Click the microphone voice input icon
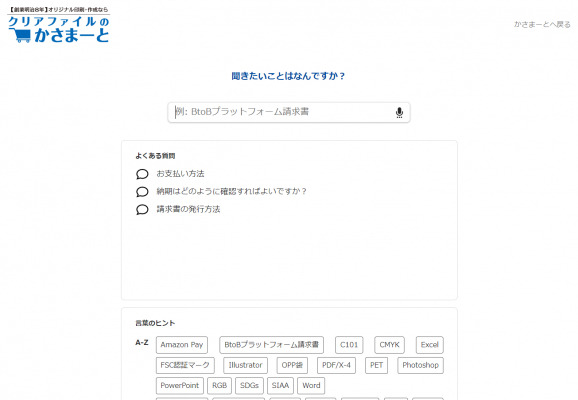 pyautogui.click(x=399, y=112)
